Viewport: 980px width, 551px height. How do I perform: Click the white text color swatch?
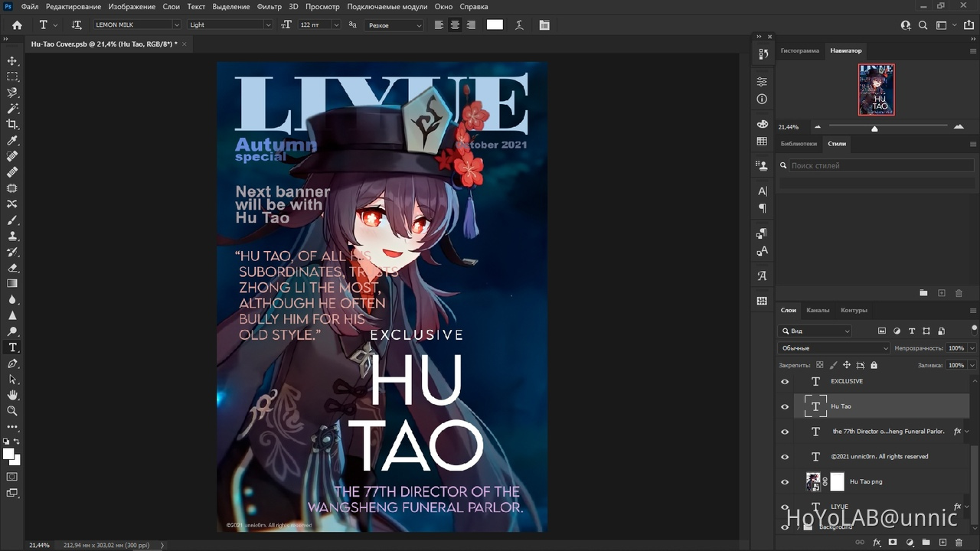coord(495,24)
